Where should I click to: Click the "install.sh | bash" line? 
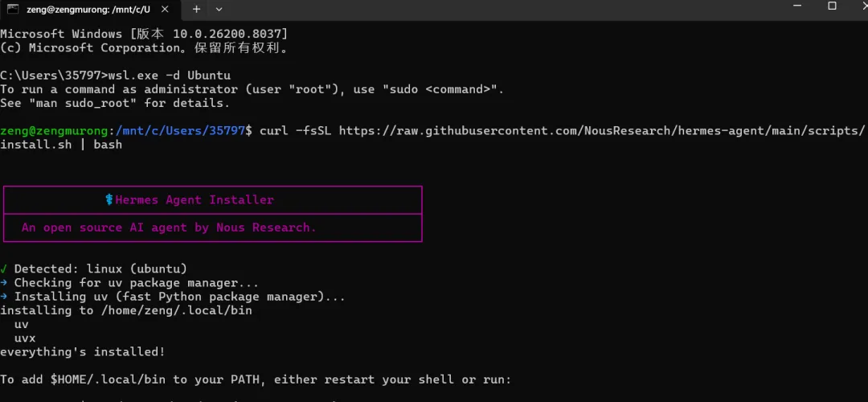pos(61,145)
